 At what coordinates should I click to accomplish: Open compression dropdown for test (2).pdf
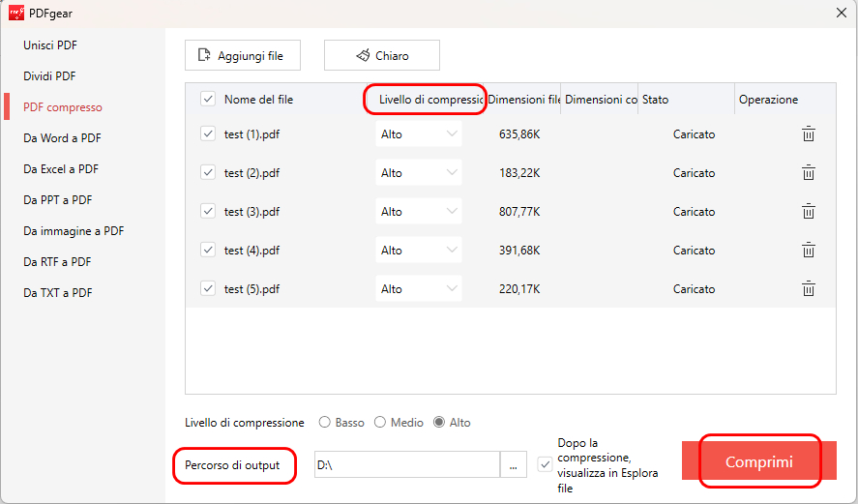419,173
